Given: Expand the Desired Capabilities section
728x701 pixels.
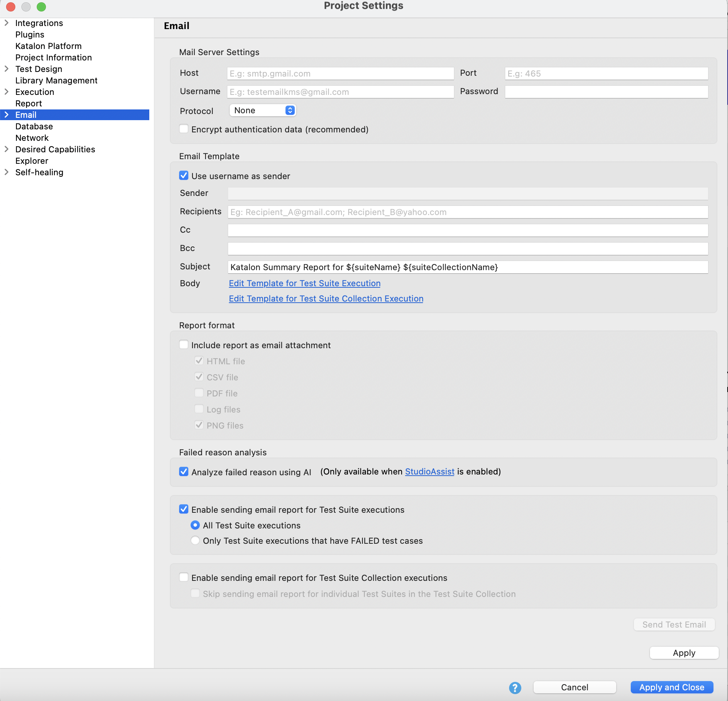Looking at the screenshot, I should click(x=6, y=149).
